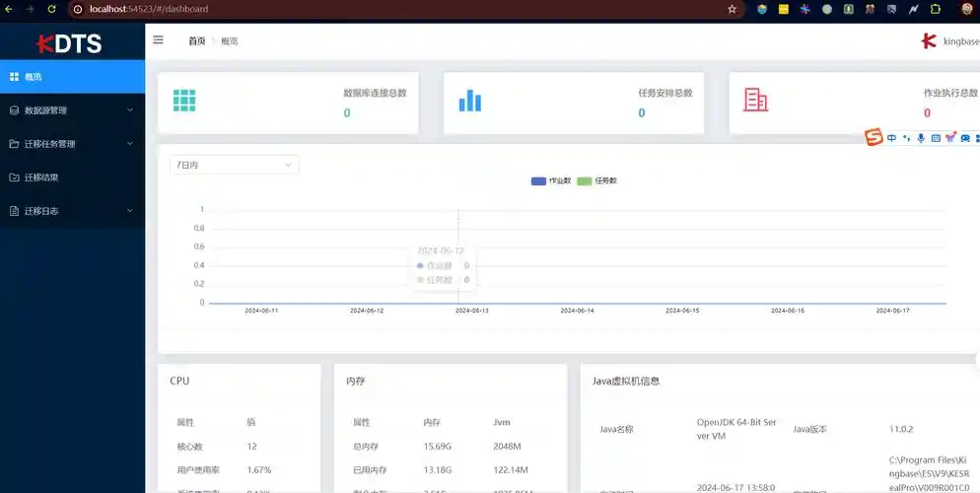This screenshot has width=980, height=493.
Task: Click the KDTS logo in the sidebar
Action: (x=69, y=43)
